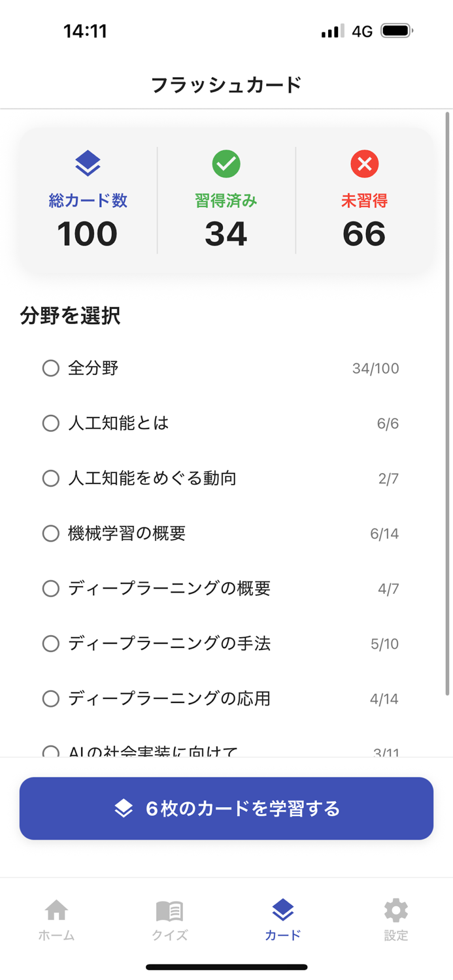Tap the home indicator bar at screen bottom
Viewport: 453px width, 980px height.
click(x=226, y=965)
